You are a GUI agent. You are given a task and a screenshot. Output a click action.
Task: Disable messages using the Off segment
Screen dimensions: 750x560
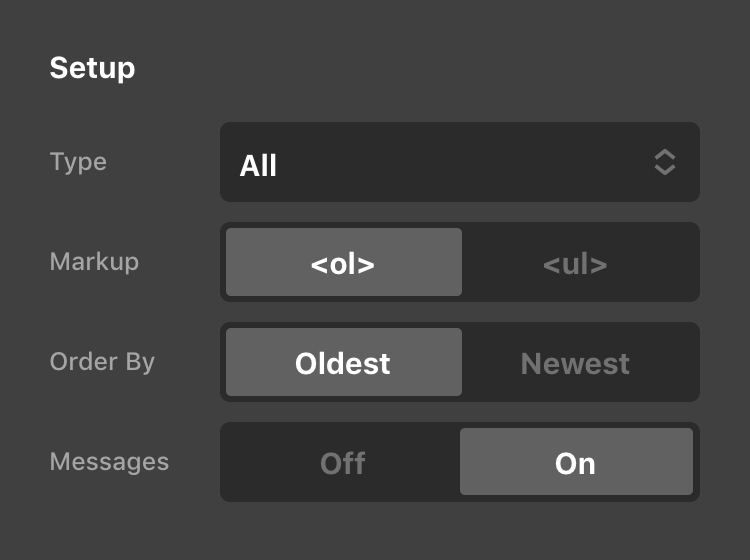tap(343, 462)
